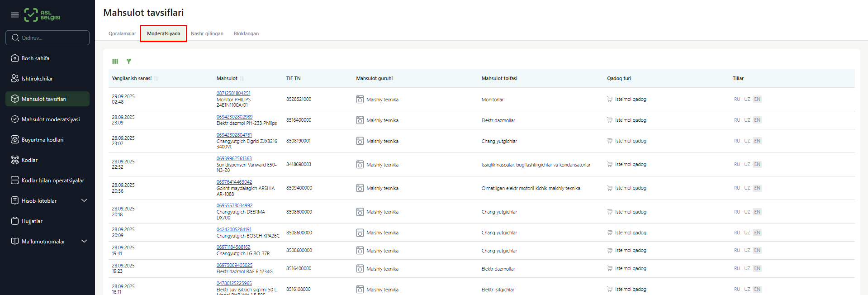This screenshot has width=868, height=295.
Task: Open Bosh sahifa from the sidebar
Action: click(x=35, y=58)
